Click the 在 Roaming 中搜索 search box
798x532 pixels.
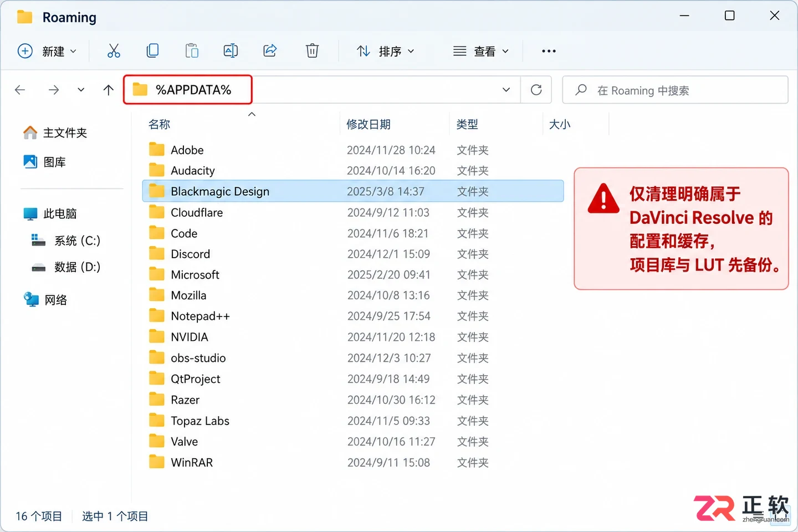pos(675,90)
